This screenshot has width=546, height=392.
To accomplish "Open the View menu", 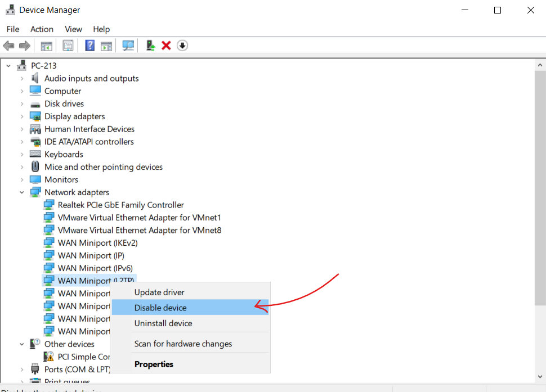I will point(73,29).
